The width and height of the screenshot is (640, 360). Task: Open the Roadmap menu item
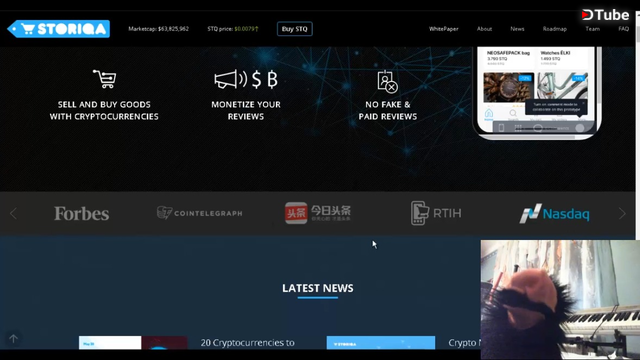[x=555, y=29]
